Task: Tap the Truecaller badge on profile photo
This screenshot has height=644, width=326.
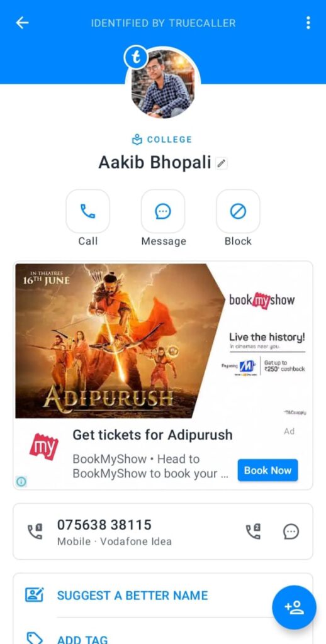Action: [136, 57]
